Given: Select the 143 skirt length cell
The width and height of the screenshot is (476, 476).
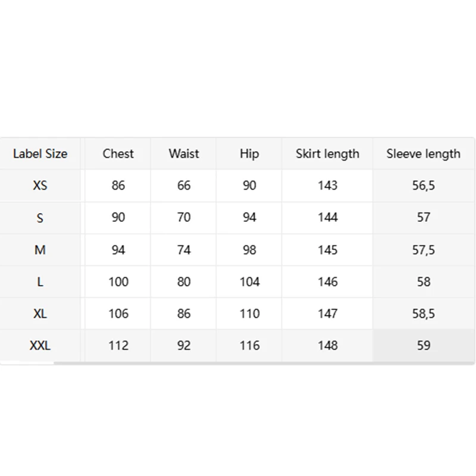Looking at the screenshot, I should pos(327,186).
